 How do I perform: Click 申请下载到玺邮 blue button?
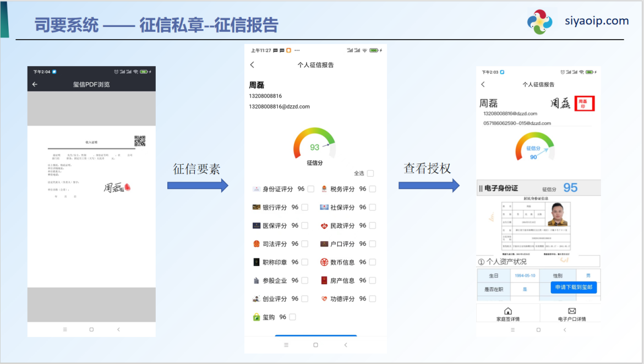(x=574, y=287)
